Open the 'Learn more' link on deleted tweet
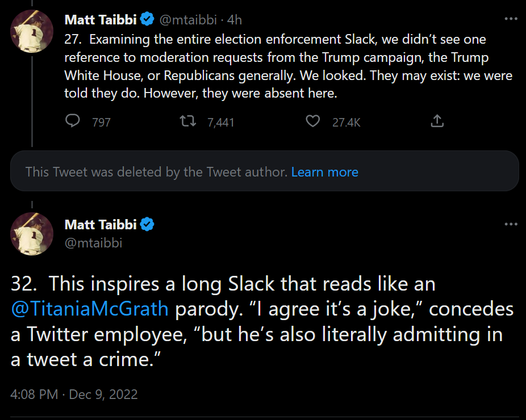The image size is (526, 420). 324,171
